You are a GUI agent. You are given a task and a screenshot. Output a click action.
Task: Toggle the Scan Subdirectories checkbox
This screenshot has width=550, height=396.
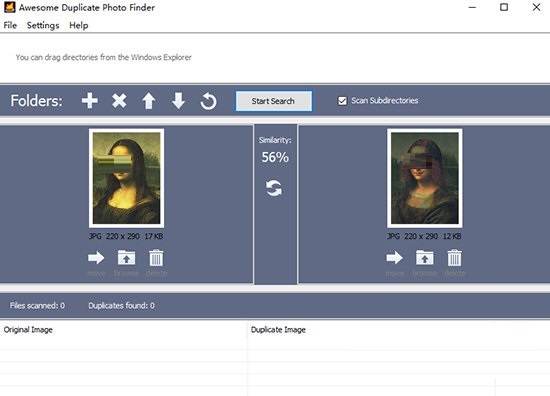(342, 101)
